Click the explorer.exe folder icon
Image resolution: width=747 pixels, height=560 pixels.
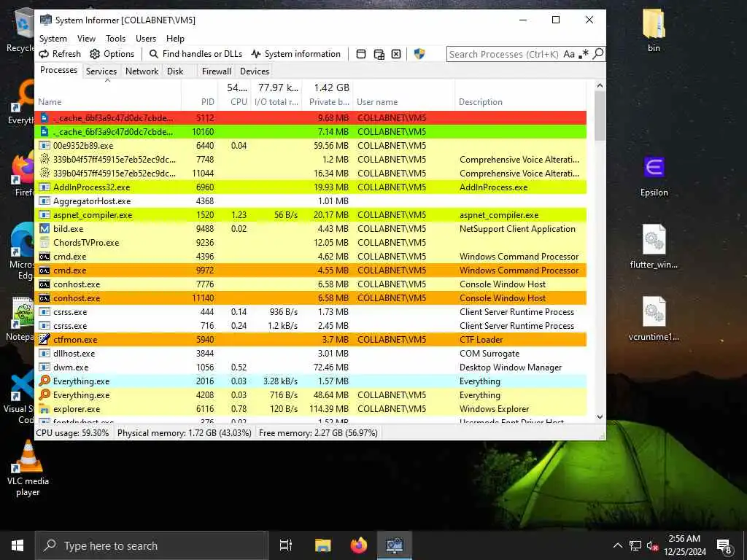(x=44, y=408)
